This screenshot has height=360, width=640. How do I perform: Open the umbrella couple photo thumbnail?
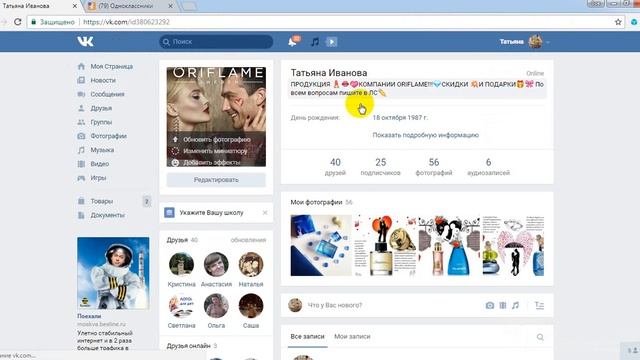(513, 246)
